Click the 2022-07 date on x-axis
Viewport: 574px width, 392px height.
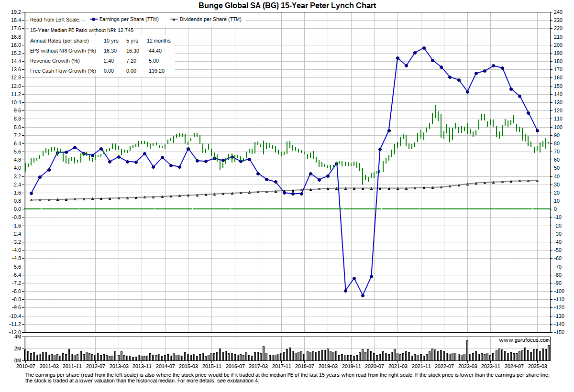click(444, 366)
